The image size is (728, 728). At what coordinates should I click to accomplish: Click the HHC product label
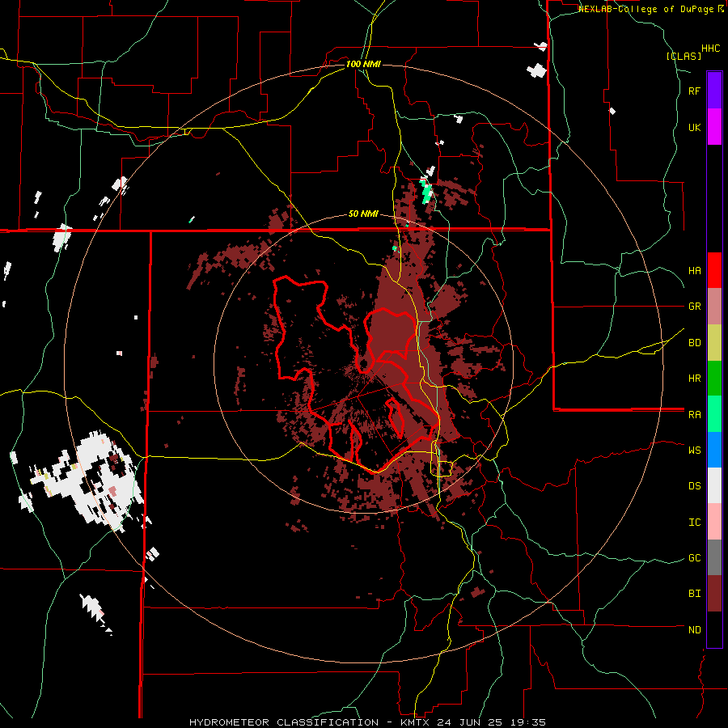point(711,49)
